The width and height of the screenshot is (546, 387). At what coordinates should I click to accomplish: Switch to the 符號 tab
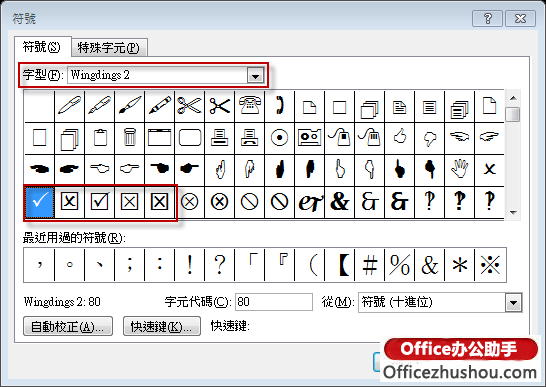coord(42,46)
